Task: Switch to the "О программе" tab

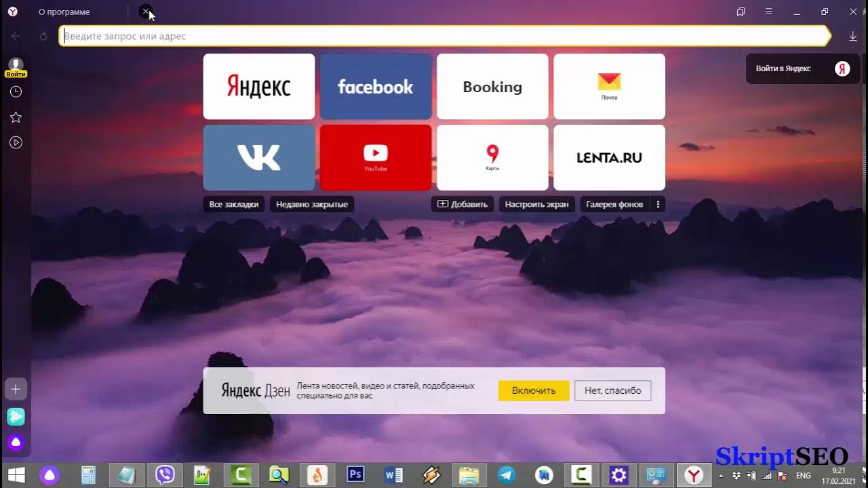Action: [x=64, y=12]
